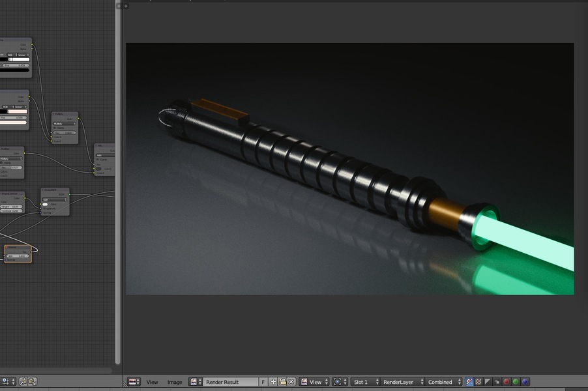Add a new image with plus icon
This screenshot has height=391, width=588.
[x=273, y=382]
